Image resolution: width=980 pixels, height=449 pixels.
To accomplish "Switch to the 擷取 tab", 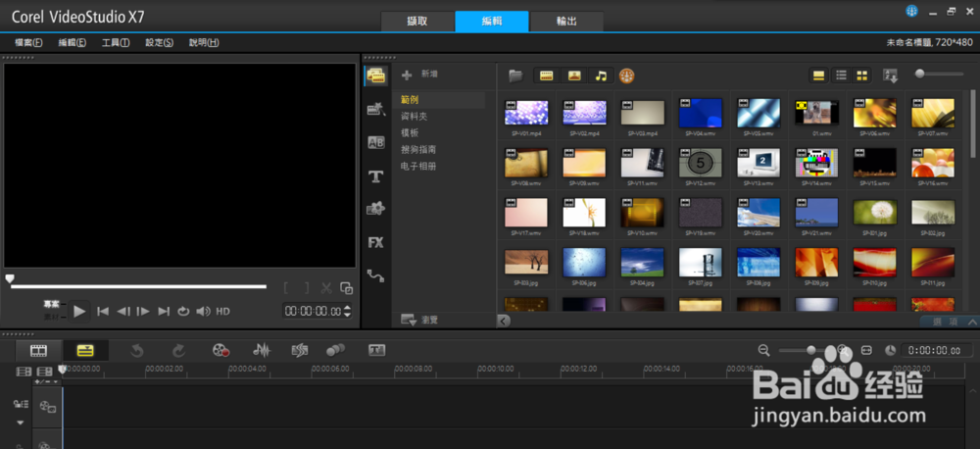I will (x=416, y=22).
